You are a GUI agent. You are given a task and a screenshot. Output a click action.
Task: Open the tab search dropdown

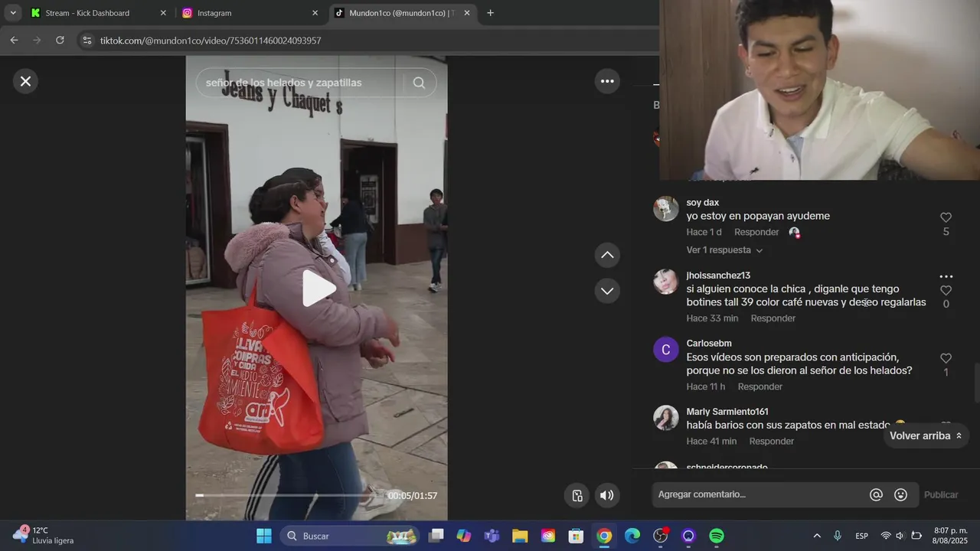pyautogui.click(x=13, y=13)
